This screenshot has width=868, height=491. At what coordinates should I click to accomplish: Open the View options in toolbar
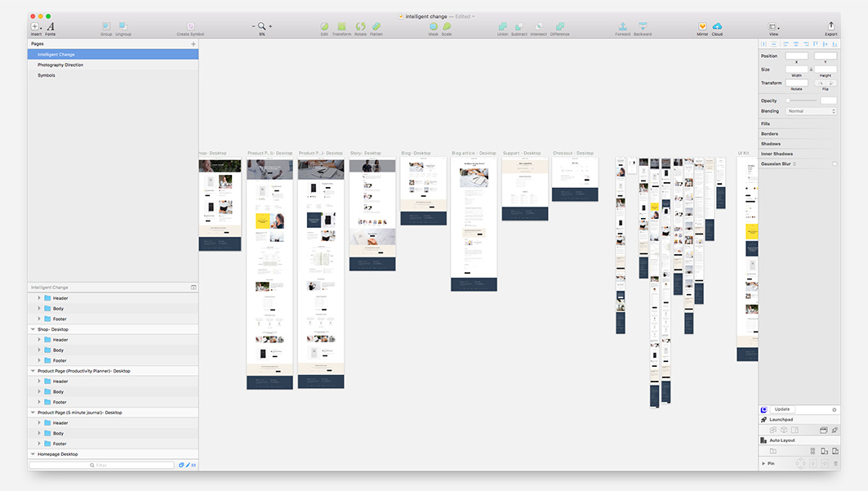[773, 27]
